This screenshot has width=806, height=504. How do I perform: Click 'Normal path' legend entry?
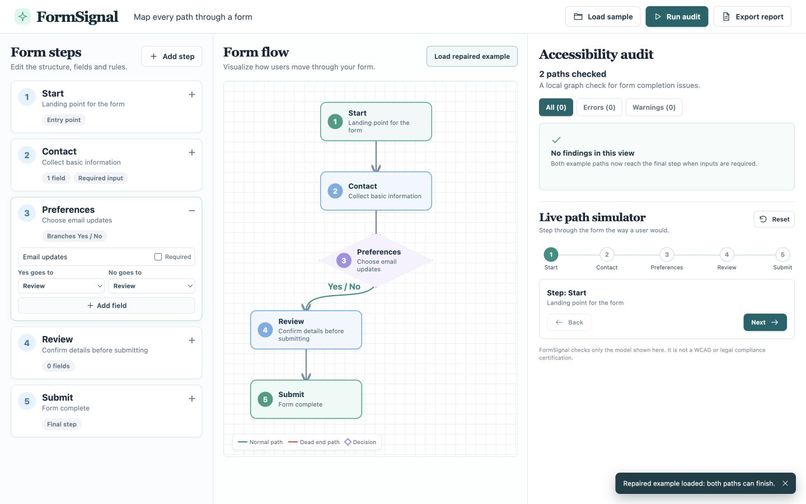260,442
